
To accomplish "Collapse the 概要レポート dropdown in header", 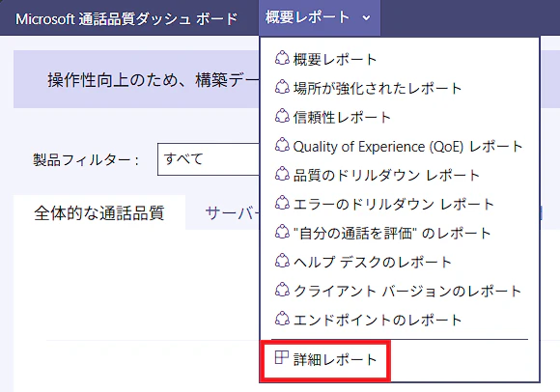I will (320, 17).
